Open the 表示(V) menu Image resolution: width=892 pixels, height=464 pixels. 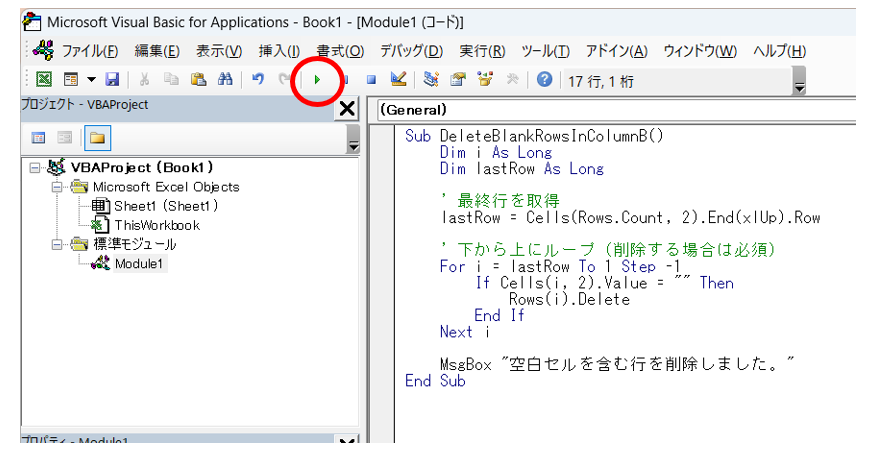click(219, 51)
